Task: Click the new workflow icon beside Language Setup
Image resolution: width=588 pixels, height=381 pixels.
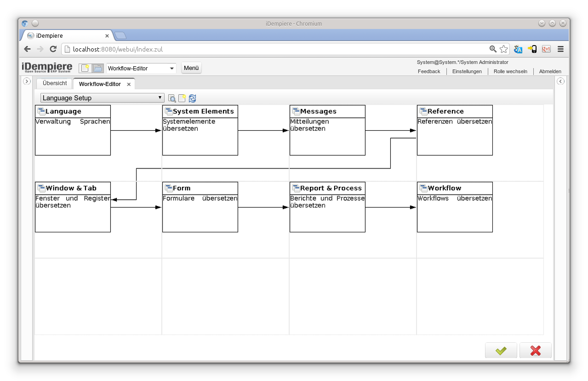Action: pyautogui.click(x=182, y=98)
